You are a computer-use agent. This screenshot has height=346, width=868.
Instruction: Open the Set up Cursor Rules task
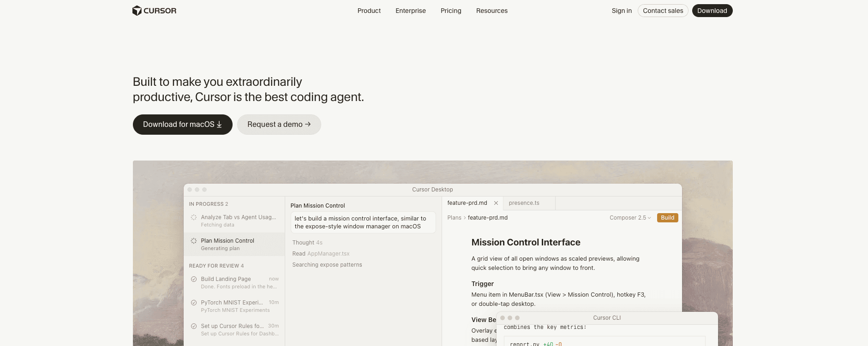[x=234, y=329]
